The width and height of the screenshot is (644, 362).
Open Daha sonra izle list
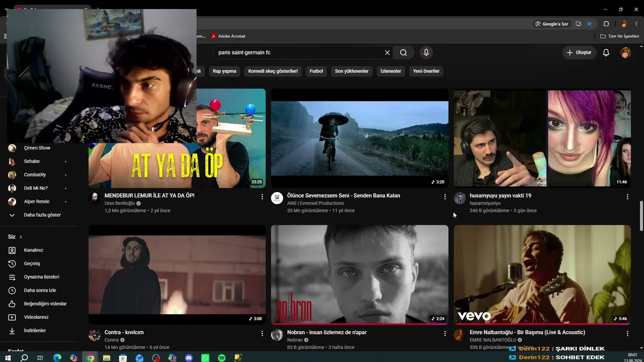(39, 290)
